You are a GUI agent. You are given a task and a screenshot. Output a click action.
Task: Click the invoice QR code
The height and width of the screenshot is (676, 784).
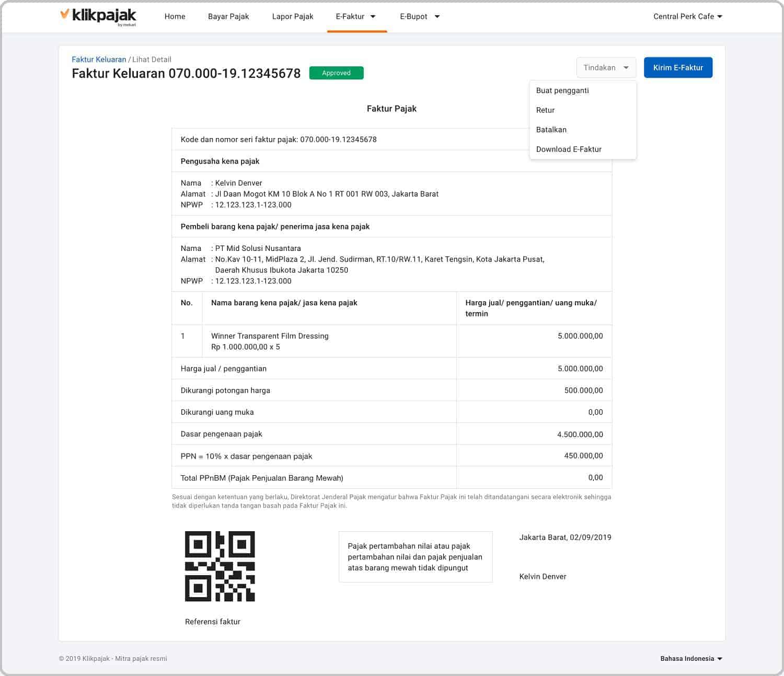220,566
